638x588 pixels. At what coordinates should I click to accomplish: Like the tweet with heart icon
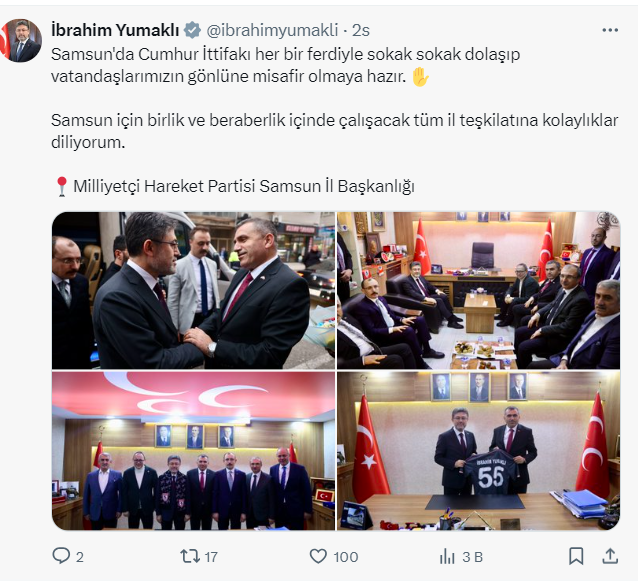[318, 556]
